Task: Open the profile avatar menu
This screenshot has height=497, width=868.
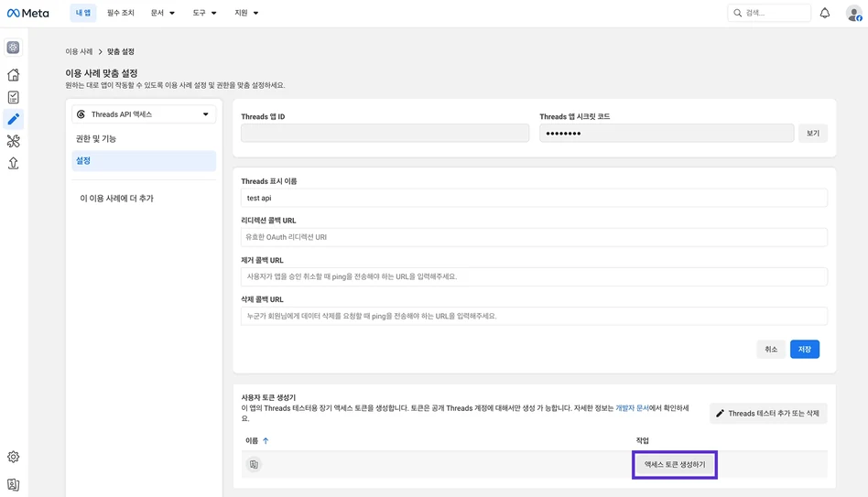Action: [x=853, y=14]
